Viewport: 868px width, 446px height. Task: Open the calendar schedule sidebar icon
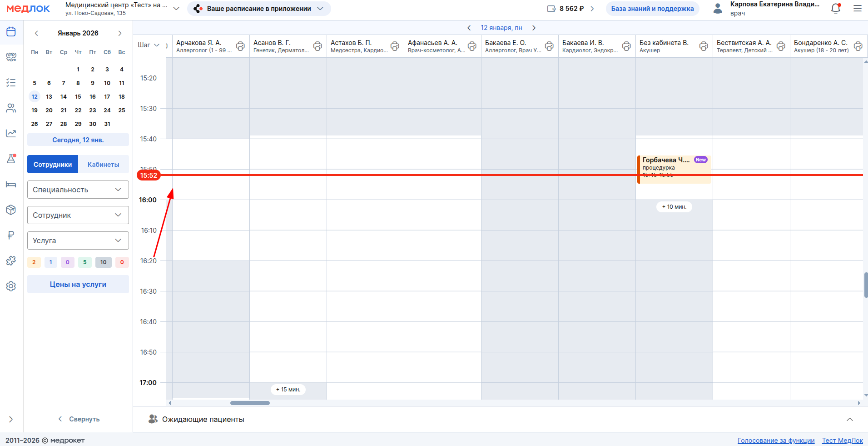point(11,32)
